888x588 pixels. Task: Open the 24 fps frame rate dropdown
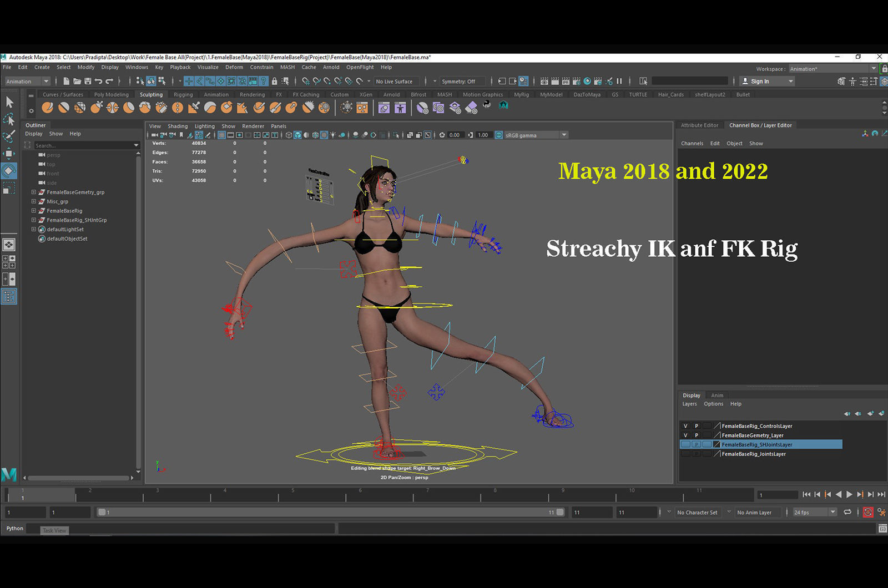815,512
